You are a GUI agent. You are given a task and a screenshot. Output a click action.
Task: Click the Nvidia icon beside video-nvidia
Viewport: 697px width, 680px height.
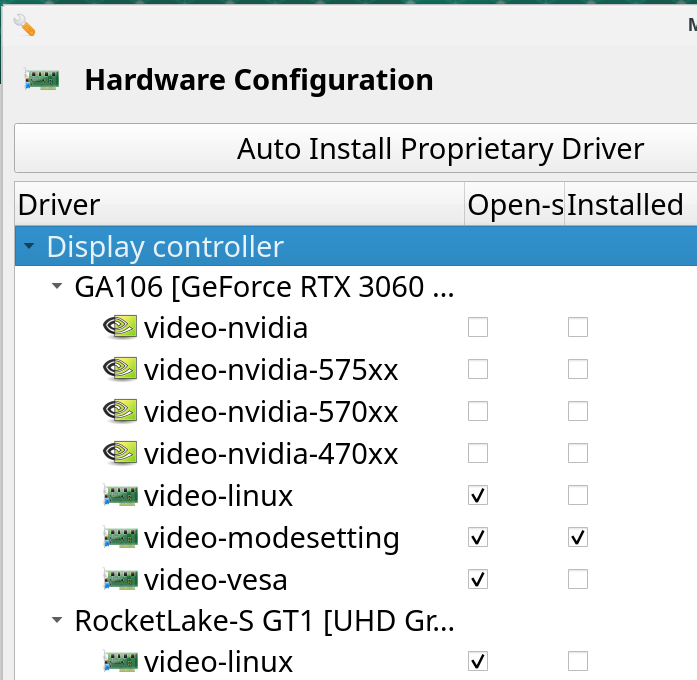coord(120,327)
